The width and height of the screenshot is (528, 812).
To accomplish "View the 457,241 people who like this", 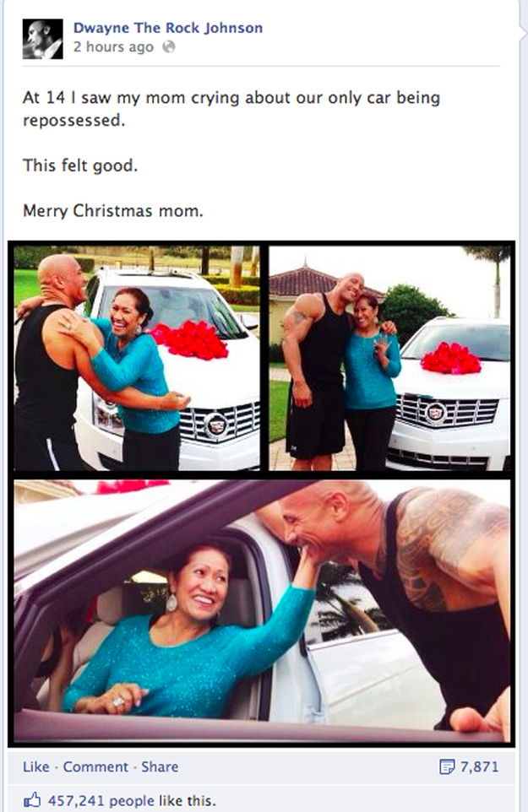I will coord(132,801).
